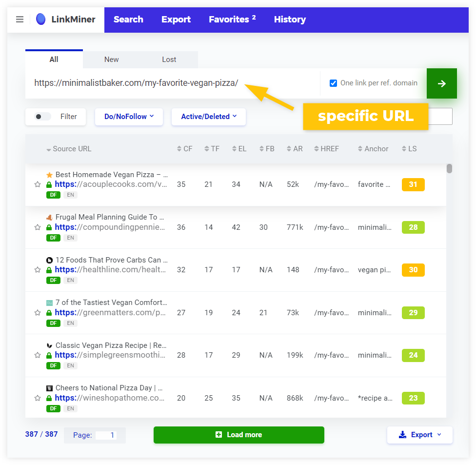
Task: Star the healthline.com result row
Action: 38,270
